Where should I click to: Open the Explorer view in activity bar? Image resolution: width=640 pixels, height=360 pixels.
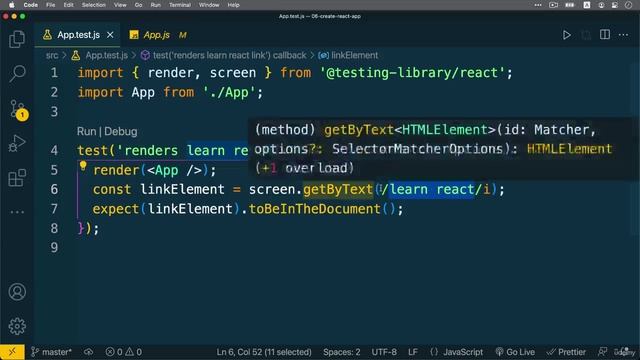tap(17, 39)
